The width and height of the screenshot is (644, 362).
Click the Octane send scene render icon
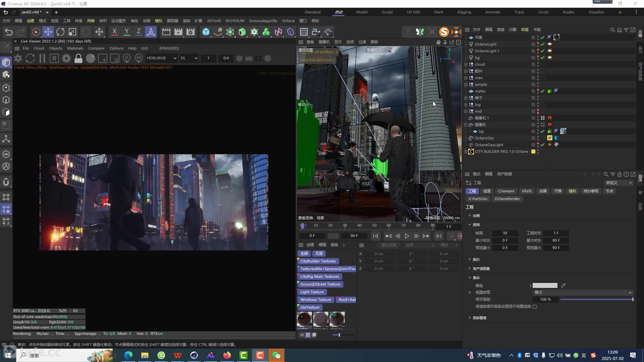[18, 58]
